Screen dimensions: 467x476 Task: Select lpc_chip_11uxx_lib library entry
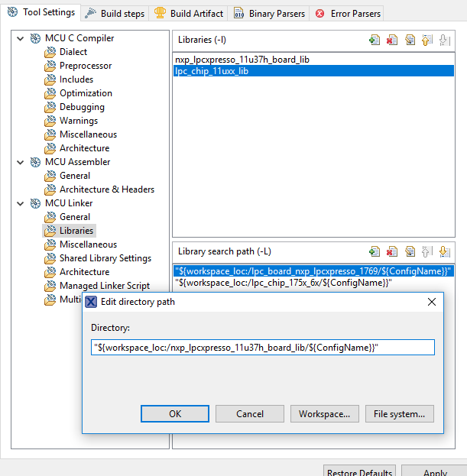point(313,71)
